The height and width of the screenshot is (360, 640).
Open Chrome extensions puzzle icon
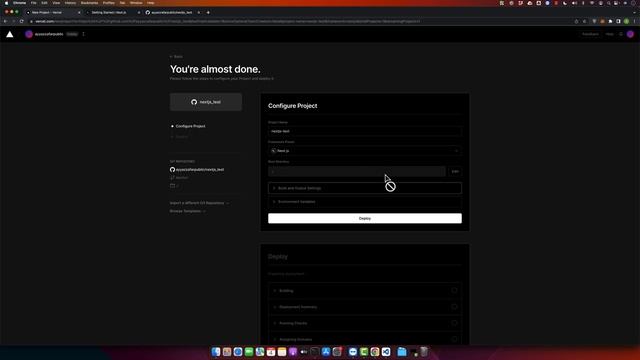coord(610,21)
